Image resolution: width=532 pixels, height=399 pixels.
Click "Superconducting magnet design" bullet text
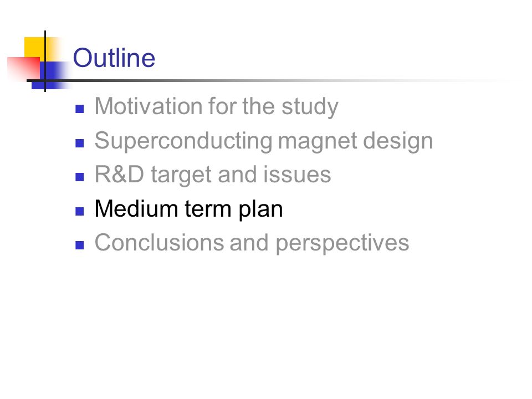264,141
